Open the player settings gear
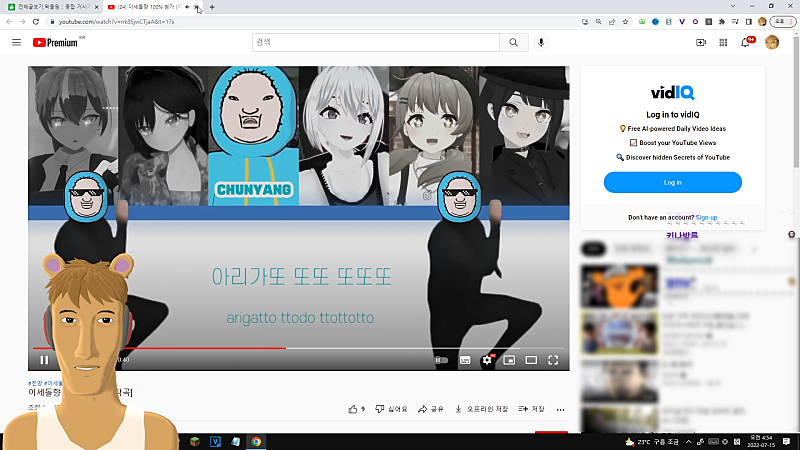This screenshot has width=800, height=450. pos(487,360)
